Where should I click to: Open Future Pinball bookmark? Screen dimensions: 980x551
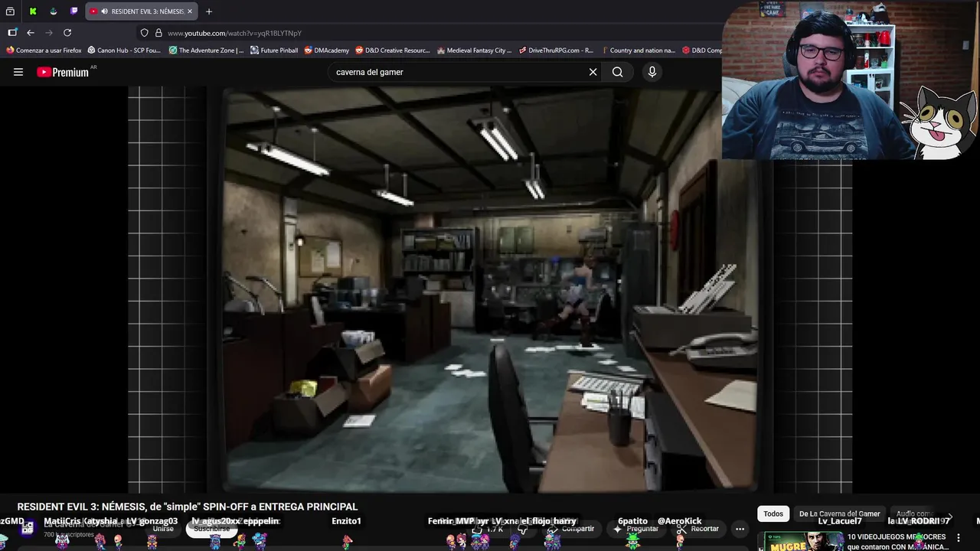[x=274, y=51]
